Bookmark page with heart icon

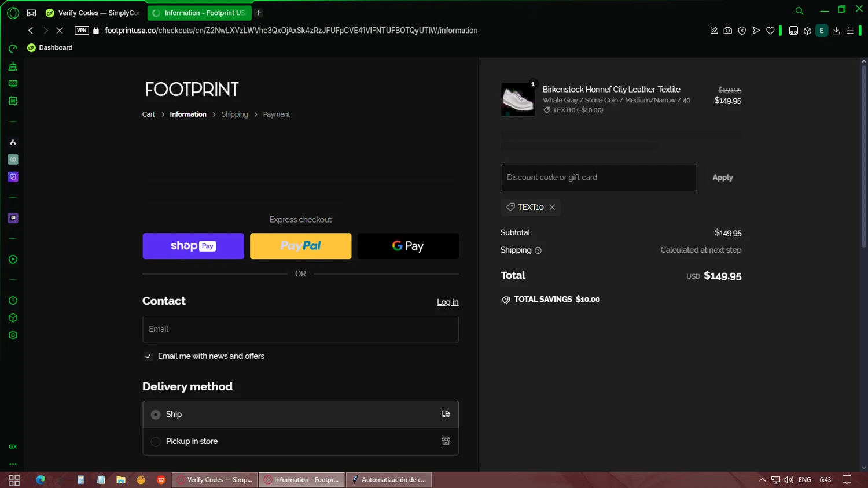(770, 31)
